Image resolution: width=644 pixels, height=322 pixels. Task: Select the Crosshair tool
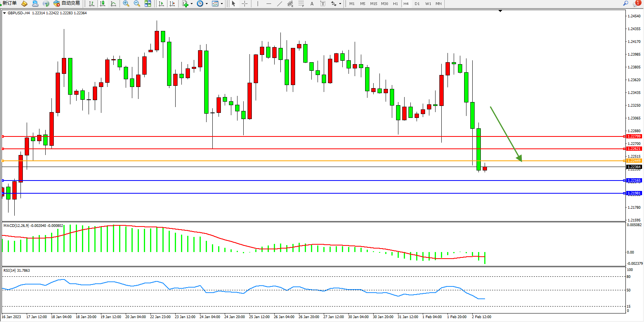(245, 3)
